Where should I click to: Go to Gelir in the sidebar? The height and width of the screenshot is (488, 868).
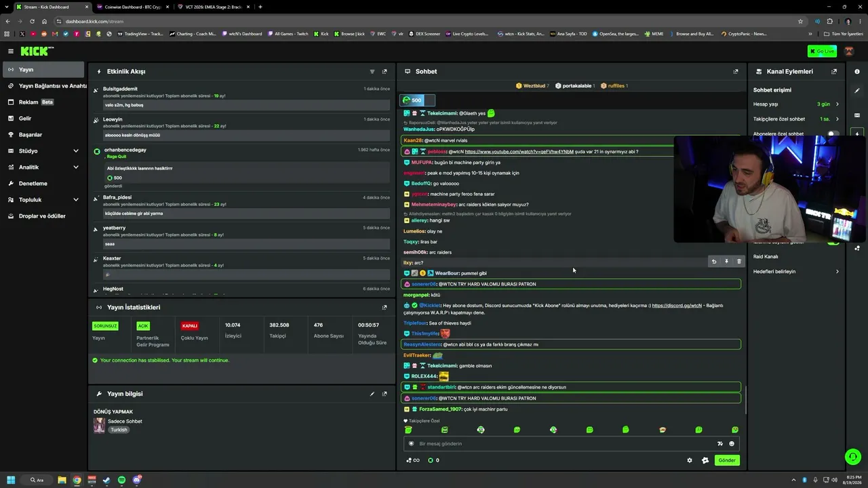pyautogui.click(x=42, y=118)
